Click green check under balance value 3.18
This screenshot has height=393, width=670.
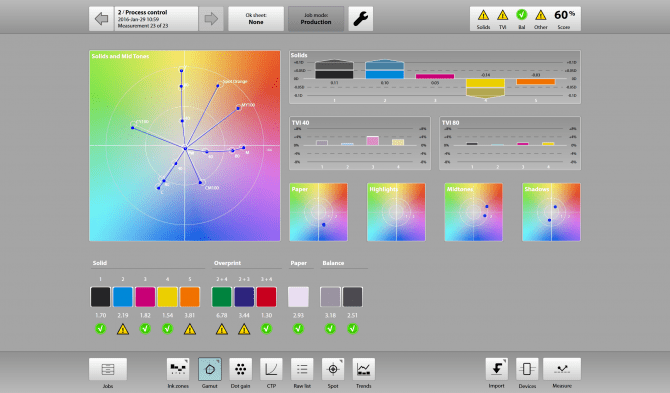click(x=330, y=328)
